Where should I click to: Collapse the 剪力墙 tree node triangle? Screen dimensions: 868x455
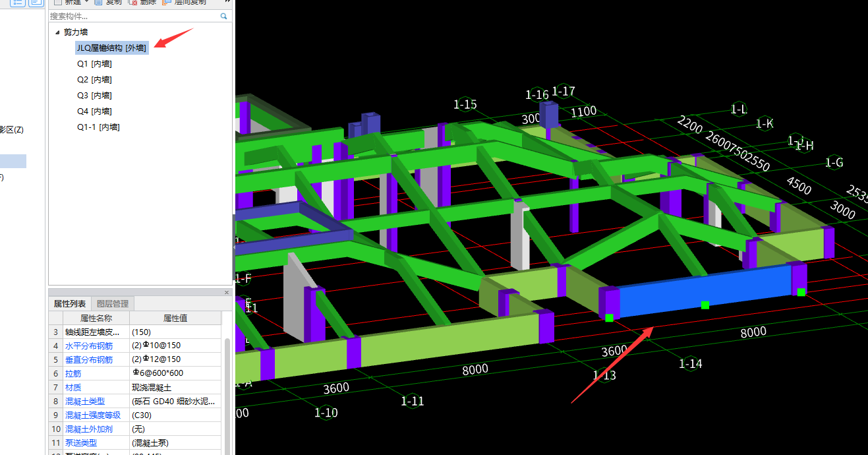click(x=57, y=32)
